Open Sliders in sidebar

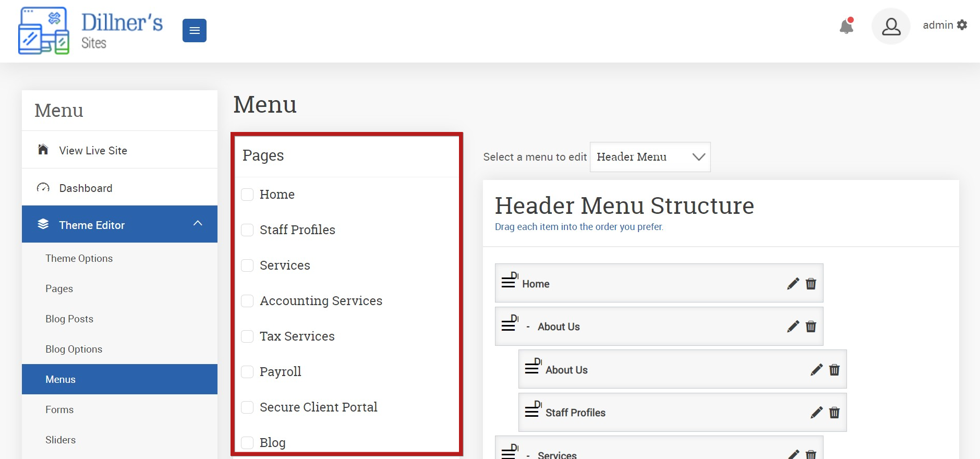[x=61, y=440]
